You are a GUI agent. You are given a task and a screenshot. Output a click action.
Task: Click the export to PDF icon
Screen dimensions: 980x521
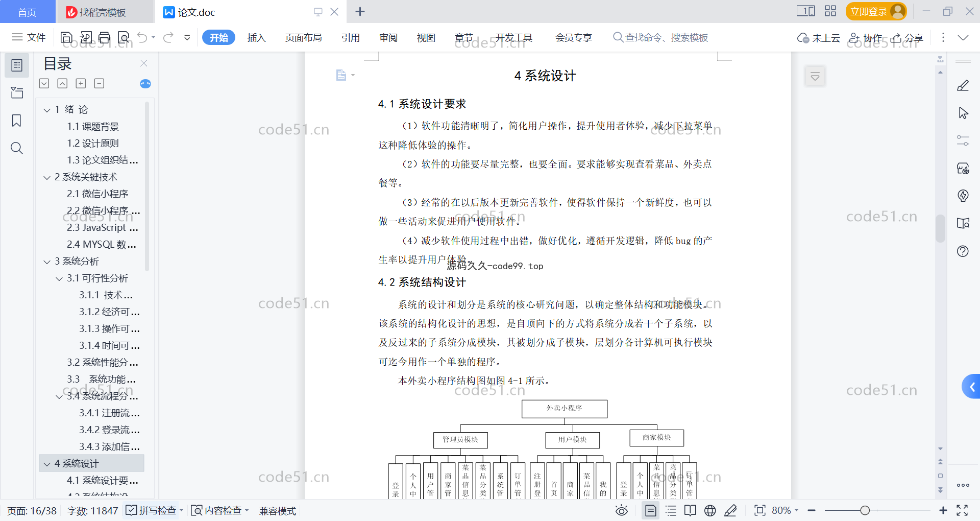click(86, 37)
